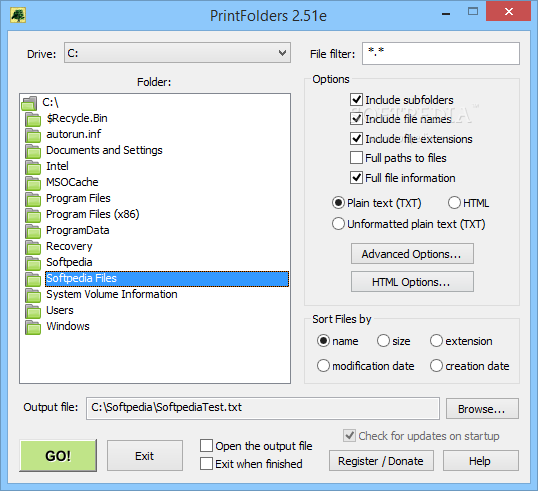The image size is (538, 491).
Task: Select the $Recycle.Bin folder name
Action: [x=77, y=118]
